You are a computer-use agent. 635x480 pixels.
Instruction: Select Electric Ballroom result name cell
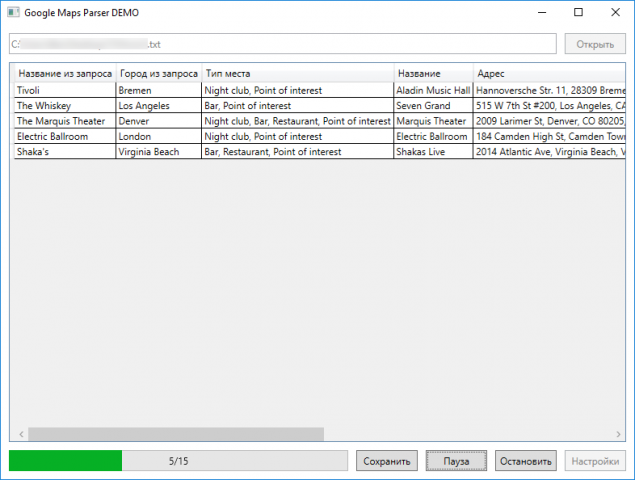tap(433, 136)
